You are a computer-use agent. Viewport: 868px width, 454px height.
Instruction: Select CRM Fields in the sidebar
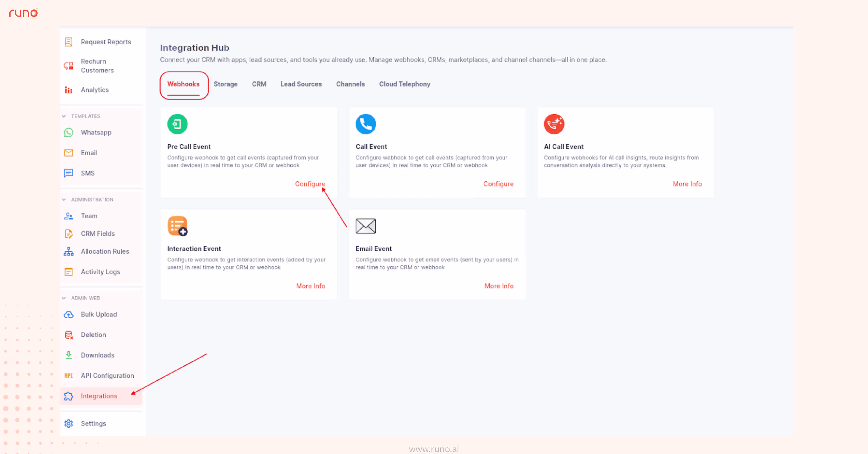(97, 233)
